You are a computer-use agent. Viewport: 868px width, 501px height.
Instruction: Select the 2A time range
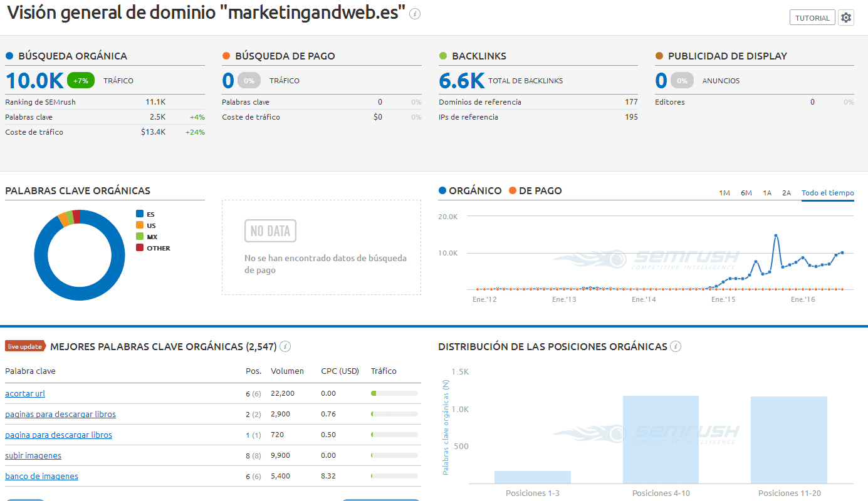[x=787, y=193]
